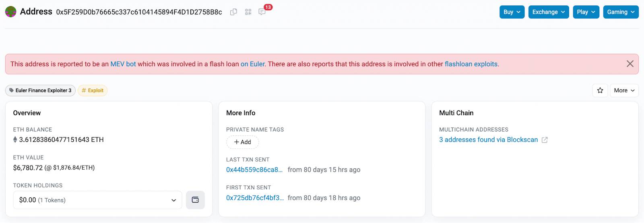
Task: Dismiss the MEV bot warning banner
Action: [x=630, y=64]
